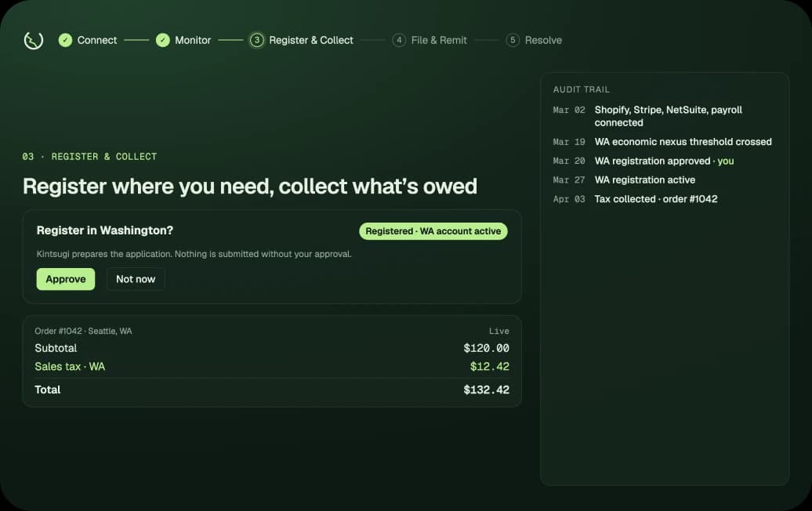Click the Not now button
812x511 pixels.
[x=136, y=279]
